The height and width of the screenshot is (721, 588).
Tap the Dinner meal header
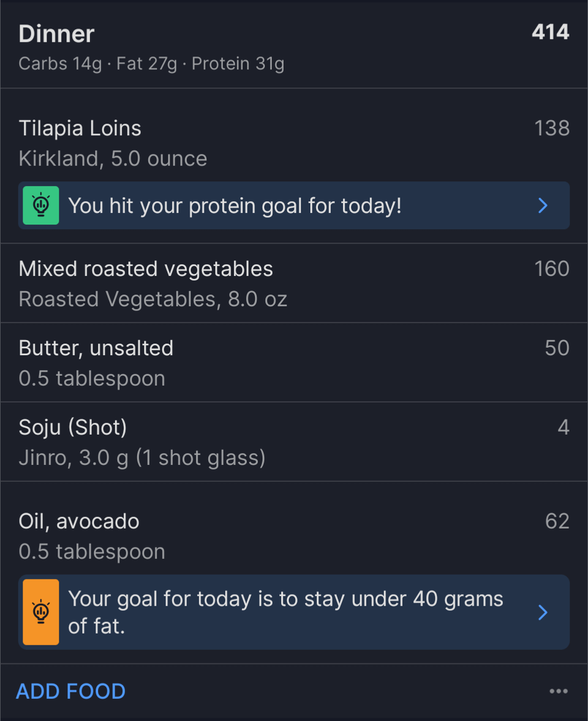click(x=294, y=44)
